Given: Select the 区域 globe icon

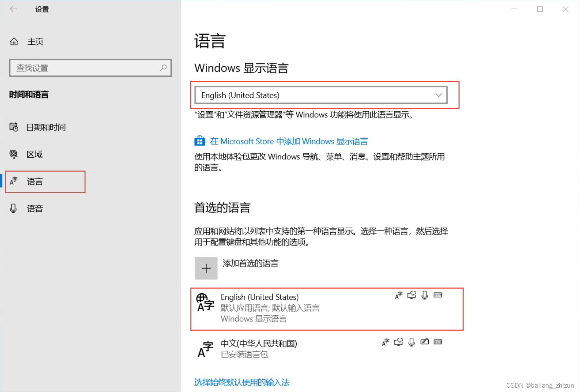Looking at the screenshot, I should 14,154.
